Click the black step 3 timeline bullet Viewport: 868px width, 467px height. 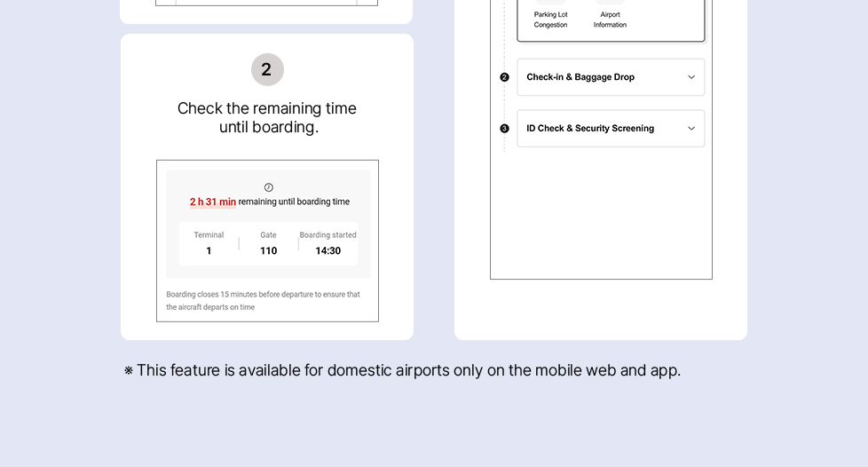point(504,129)
